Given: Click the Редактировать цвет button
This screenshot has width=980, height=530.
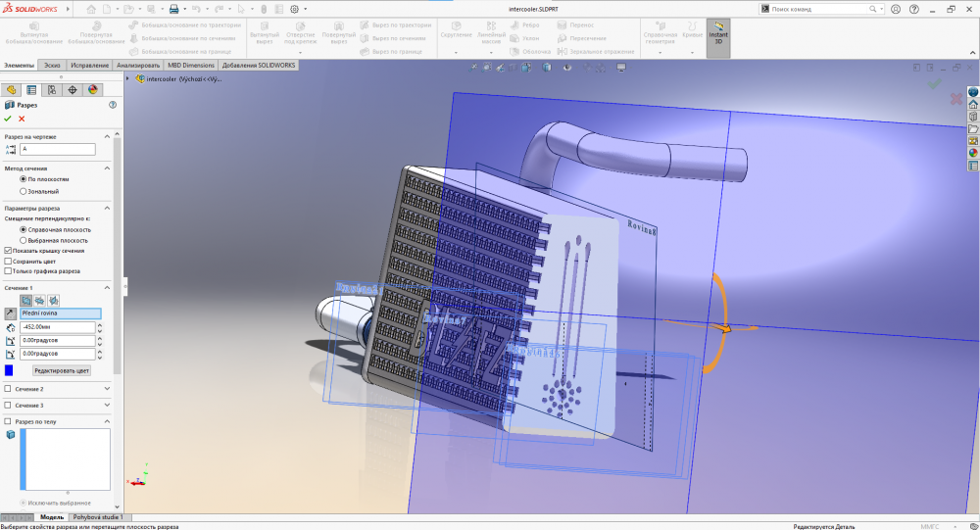Looking at the screenshot, I should point(62,370).
